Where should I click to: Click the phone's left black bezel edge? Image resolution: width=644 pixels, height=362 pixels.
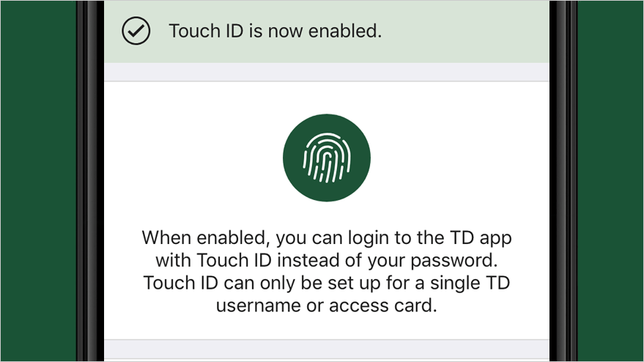coord(90,181)
